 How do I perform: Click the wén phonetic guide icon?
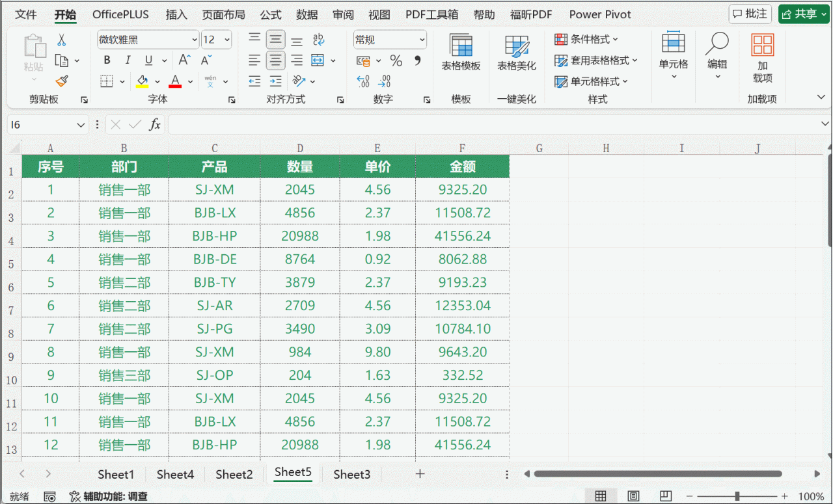click(x=210, y=81)
